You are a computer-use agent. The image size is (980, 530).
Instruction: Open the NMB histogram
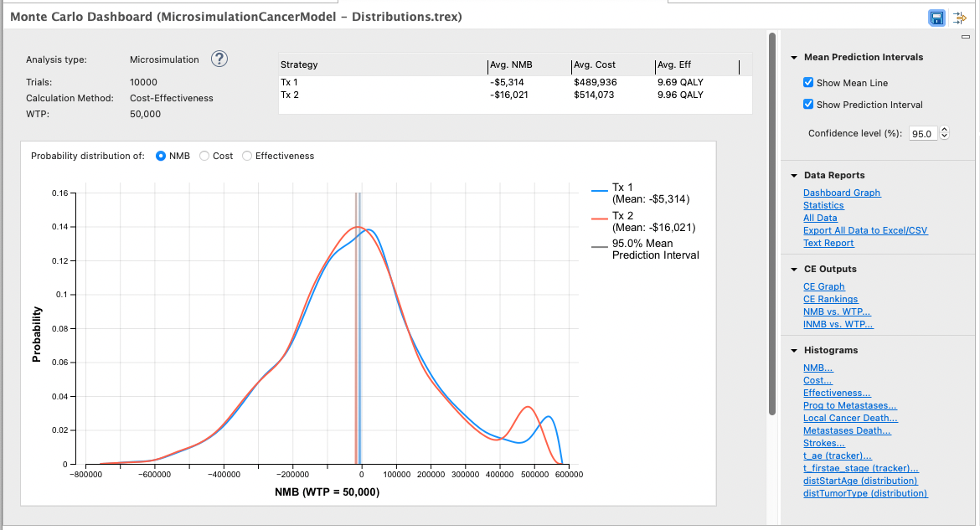[818, 368]
